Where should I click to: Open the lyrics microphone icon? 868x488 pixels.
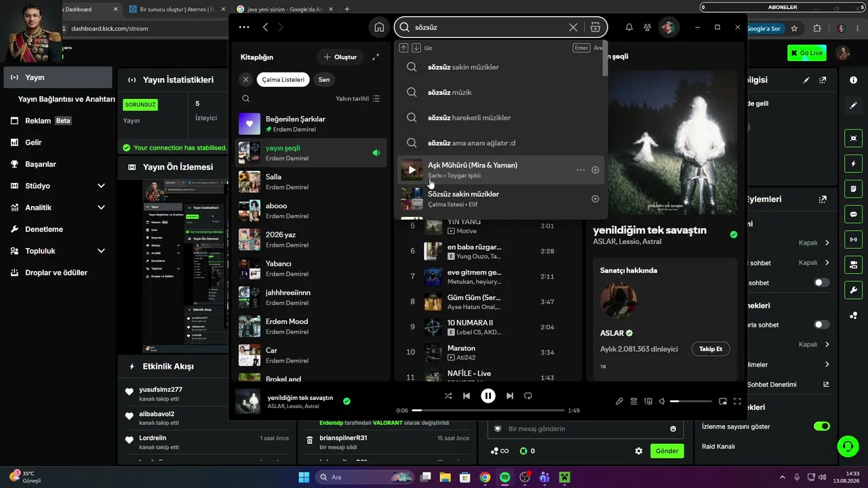coord(619,401)
